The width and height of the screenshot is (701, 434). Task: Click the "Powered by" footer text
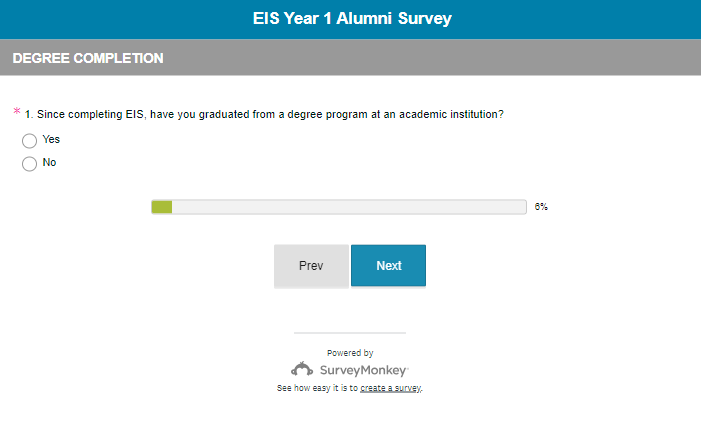(350, 353)
